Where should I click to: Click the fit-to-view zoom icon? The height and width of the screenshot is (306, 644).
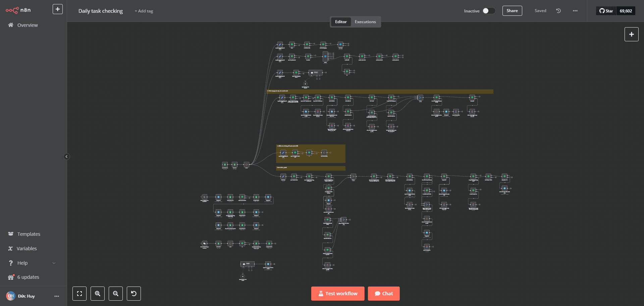pos(79,294)
